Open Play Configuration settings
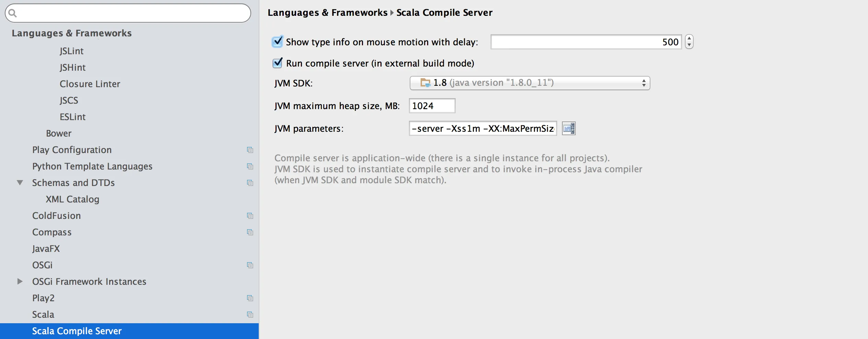 pyautogui.click(x=72, y=150)
